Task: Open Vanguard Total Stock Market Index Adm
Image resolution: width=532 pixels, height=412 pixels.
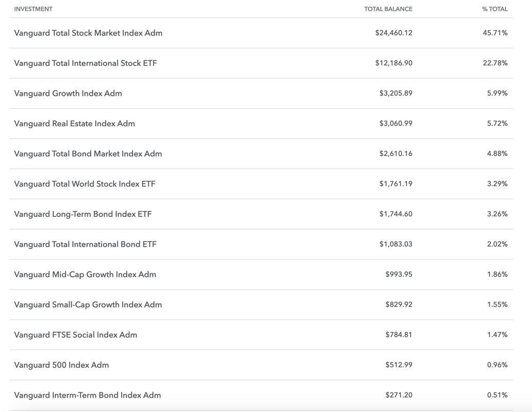Action: (x=88, y=33)
